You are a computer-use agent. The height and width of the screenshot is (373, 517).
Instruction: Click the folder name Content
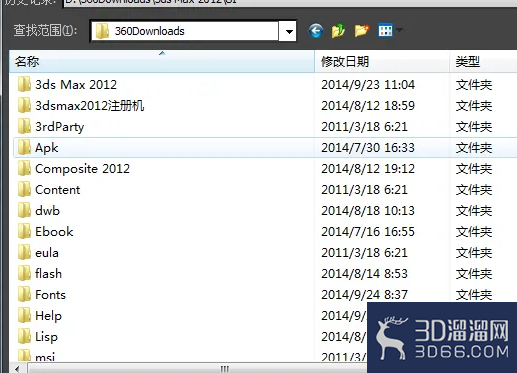58,190
